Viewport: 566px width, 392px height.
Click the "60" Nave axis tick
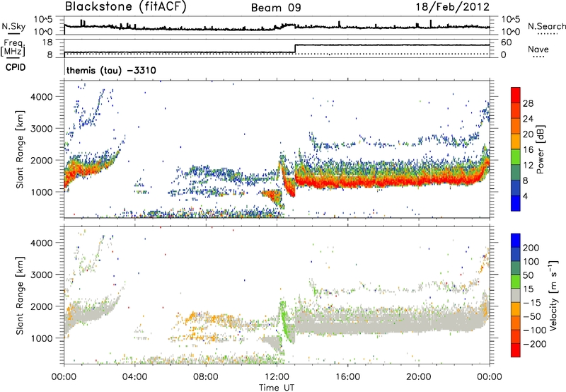tap(506, 42)
